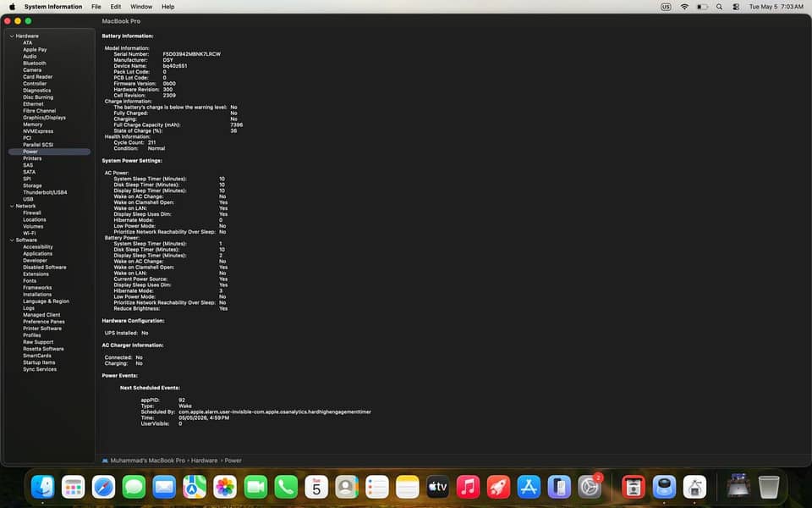The image size is (812, 508).
Task: Select Power in the sidebar
Action: tap(49, 152)
